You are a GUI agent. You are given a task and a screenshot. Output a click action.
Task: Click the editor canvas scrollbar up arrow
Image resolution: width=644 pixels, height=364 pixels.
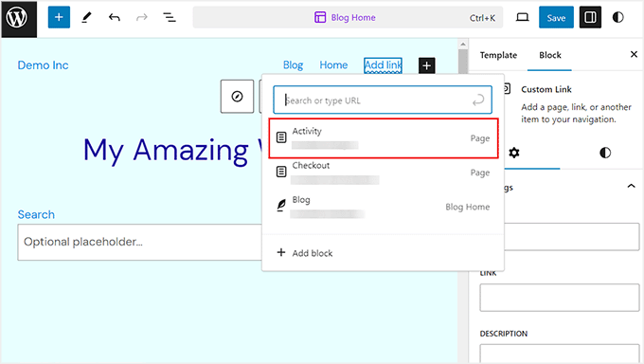click(x=463, y=44)
